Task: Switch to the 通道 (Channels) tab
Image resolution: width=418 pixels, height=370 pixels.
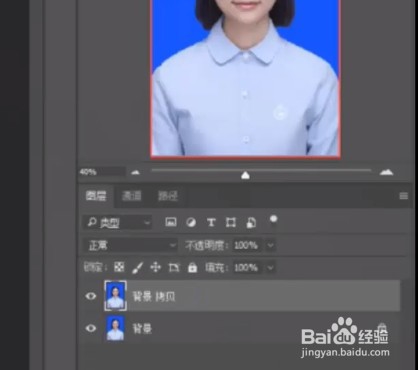Action: 131,196
